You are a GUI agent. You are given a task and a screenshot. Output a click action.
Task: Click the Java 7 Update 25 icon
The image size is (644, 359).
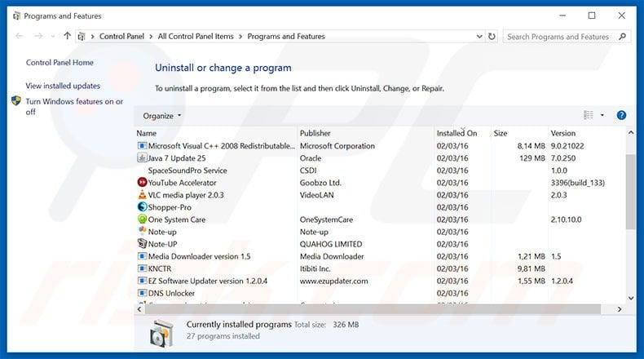coord(142,158)
